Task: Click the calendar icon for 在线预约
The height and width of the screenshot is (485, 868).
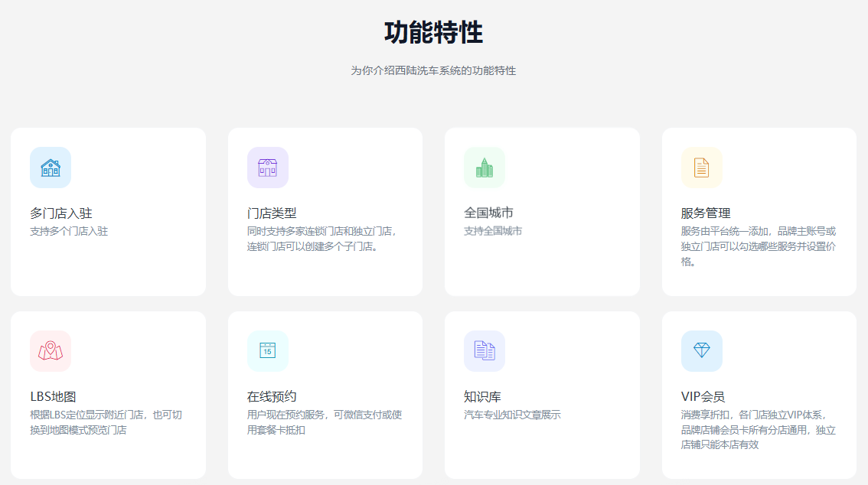Action: 267,351
